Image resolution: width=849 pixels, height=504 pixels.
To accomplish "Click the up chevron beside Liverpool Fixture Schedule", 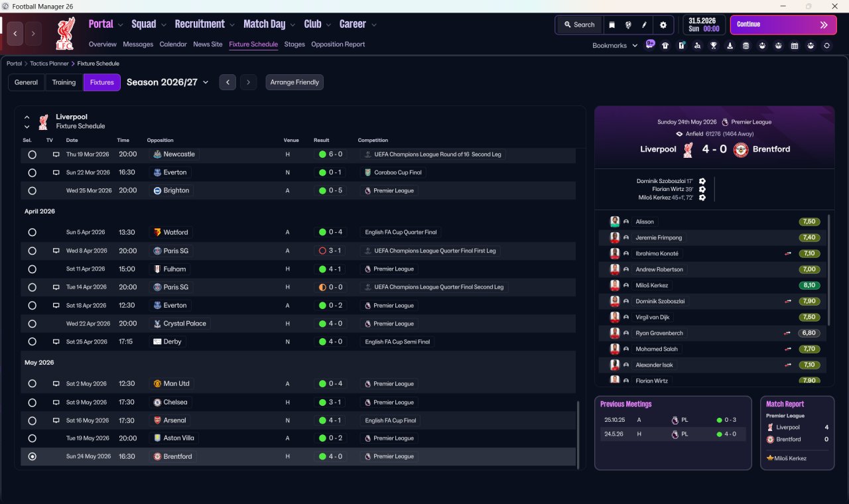I will pyautogui.click(x=27, y=117).
